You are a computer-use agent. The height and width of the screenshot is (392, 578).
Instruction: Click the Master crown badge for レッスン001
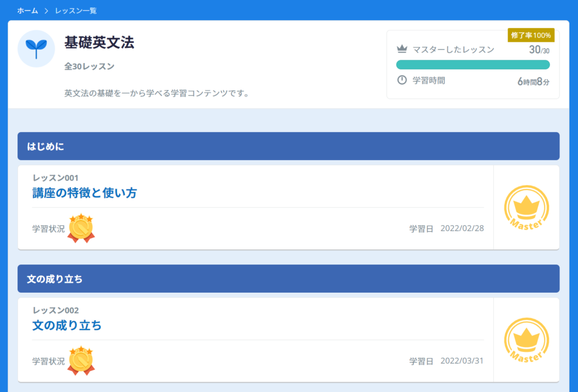point(526,208)
